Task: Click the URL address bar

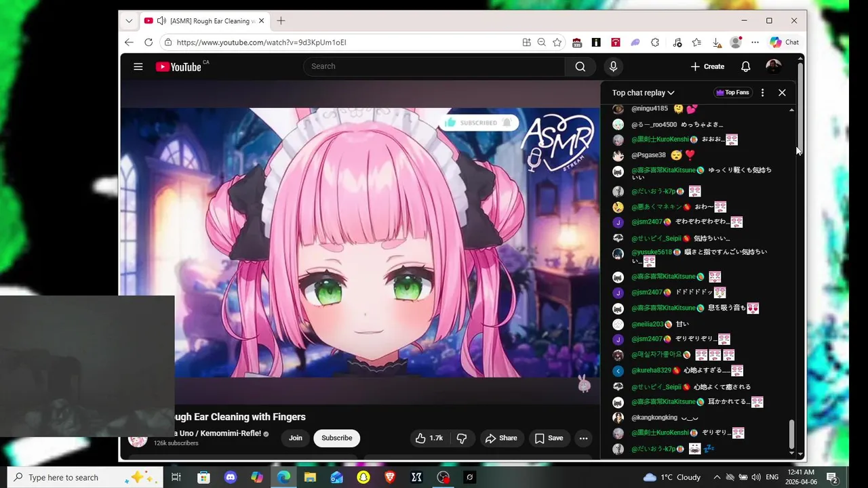Action: [x=346, y=42]
